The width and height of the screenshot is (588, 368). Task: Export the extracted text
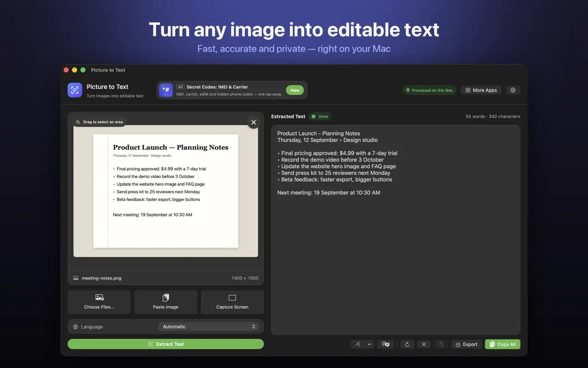click(466, 344)
